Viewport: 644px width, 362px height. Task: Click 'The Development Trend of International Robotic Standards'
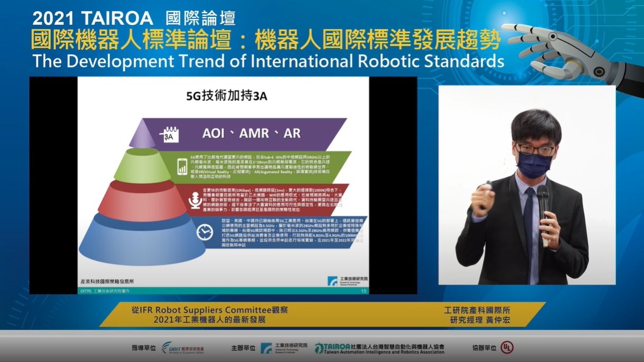268,61
